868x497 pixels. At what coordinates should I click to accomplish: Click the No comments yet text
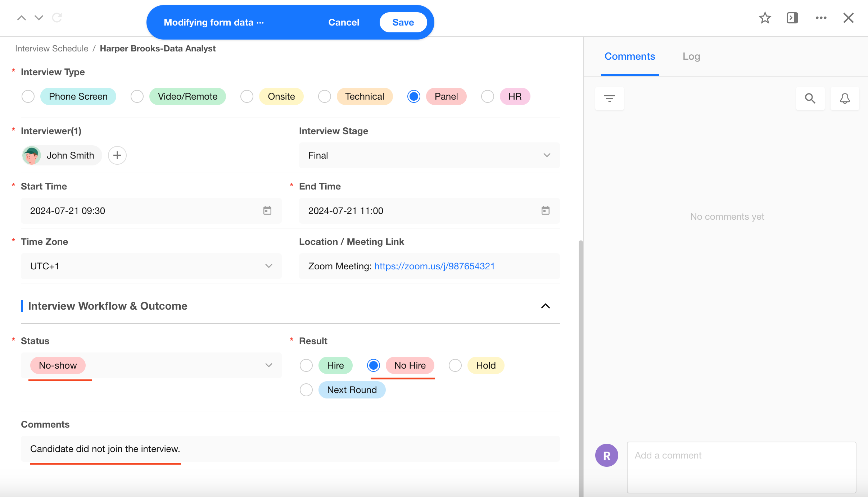727,216
